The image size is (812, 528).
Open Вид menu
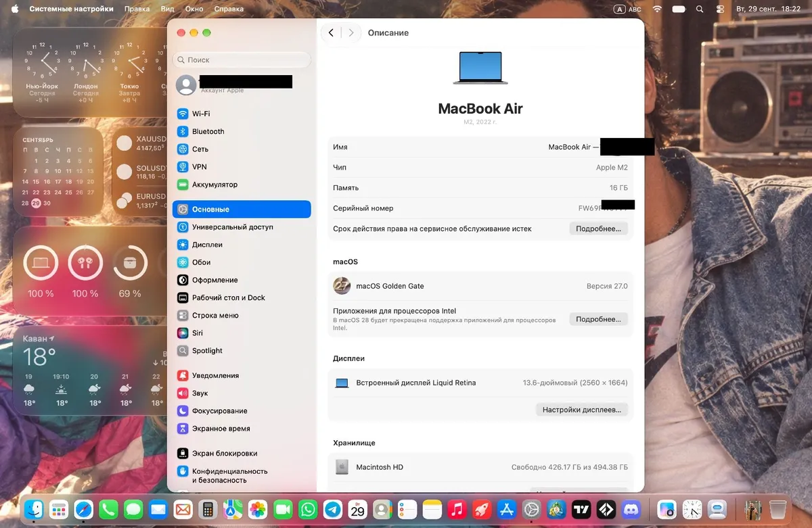(x=167, y=9)
